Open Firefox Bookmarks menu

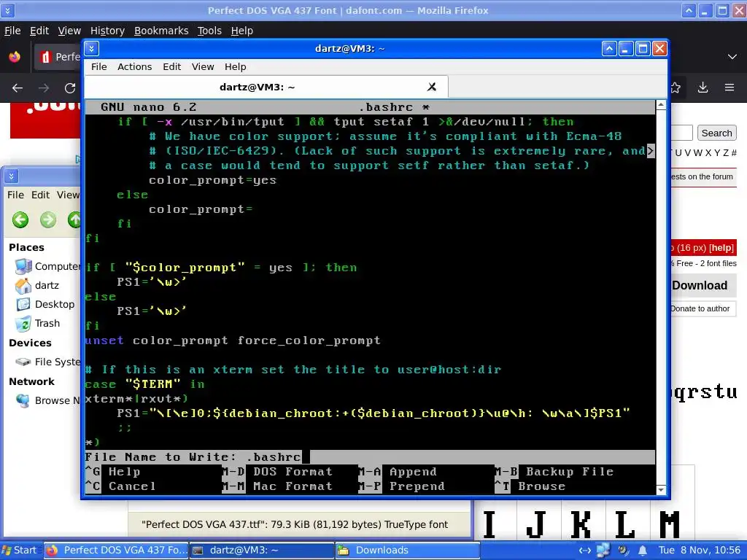[x=161, y=31]
